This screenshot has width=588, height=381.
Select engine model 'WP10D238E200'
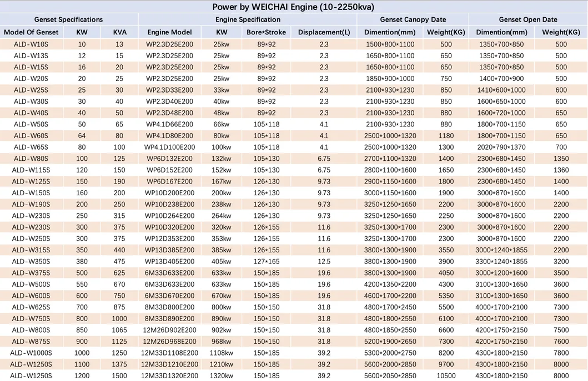click(x=169, y=204)
